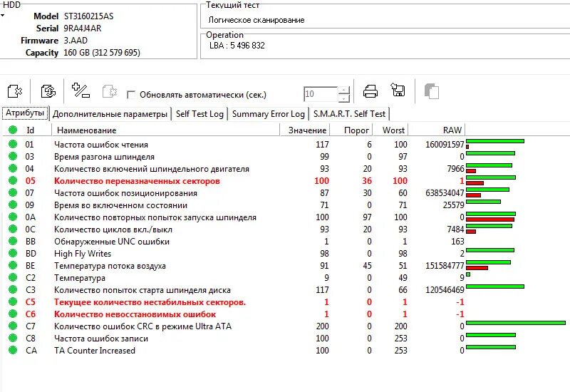This screenshot has width=570, height=392.
Task: Show the Summary Error Log tab
Action: click(269, 114)
